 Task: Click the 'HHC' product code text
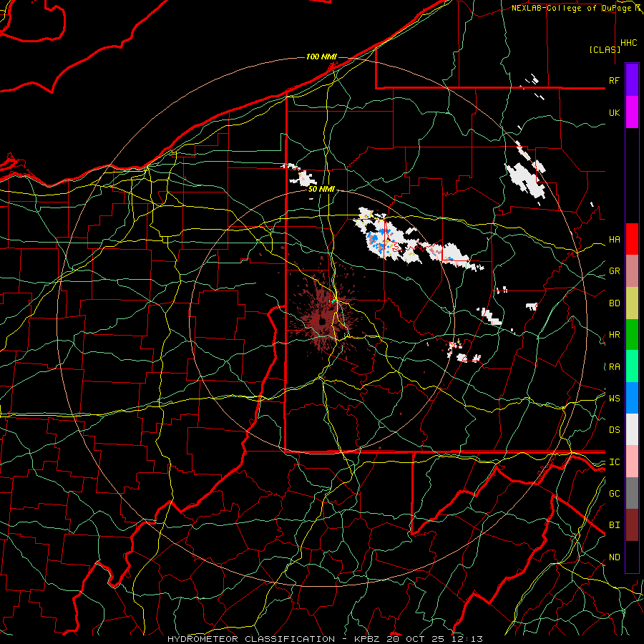[628, 43]
